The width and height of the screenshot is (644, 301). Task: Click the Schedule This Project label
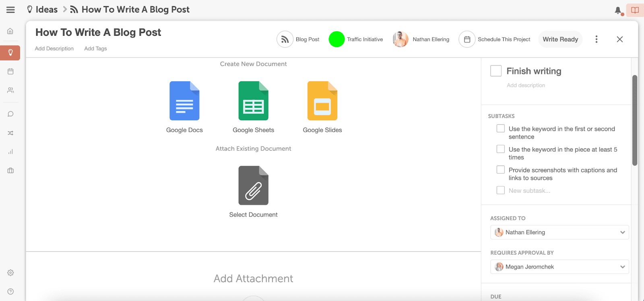tap(504, 39)
